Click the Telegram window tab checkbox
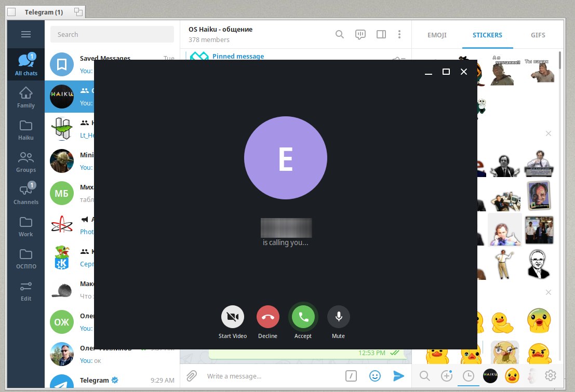The height and width of the screenshot is (392, 575). (x=12, y=12)
